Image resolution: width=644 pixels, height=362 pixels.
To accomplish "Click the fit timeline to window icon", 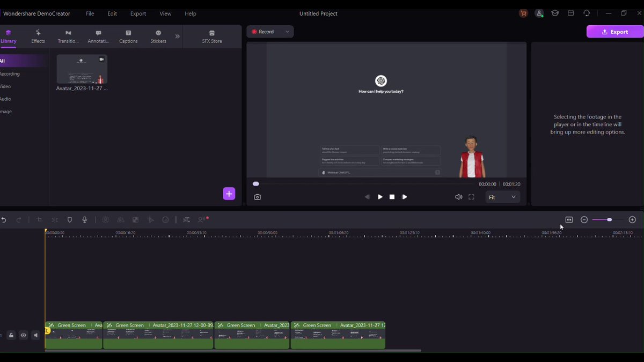I will 569,220.
